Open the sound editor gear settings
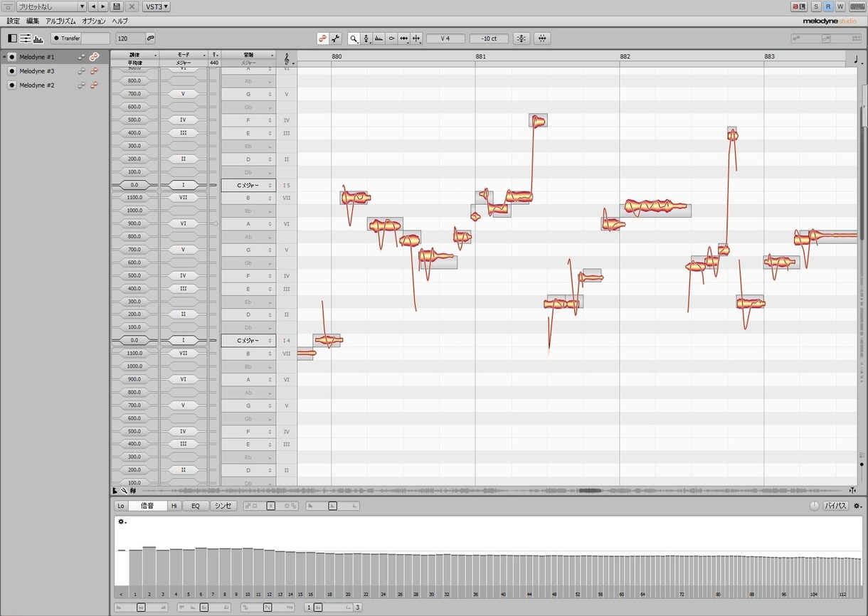The width and height of the screenshot is (868, 616). click(x=857, y=506)
